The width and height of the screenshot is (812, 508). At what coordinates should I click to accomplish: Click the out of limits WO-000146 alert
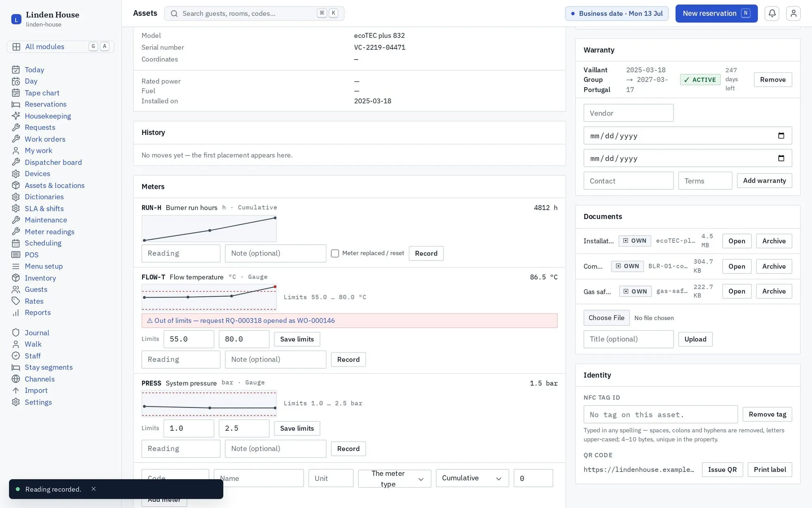[349, 321]
